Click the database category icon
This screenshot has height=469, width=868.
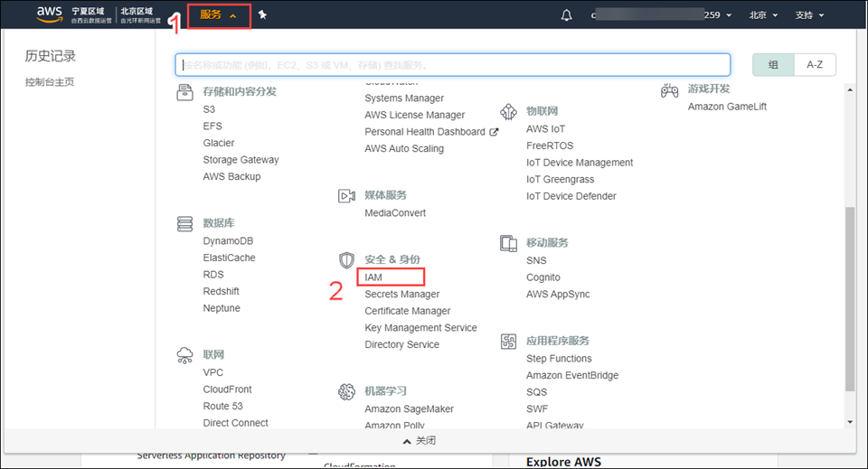[x=185, y=223]
